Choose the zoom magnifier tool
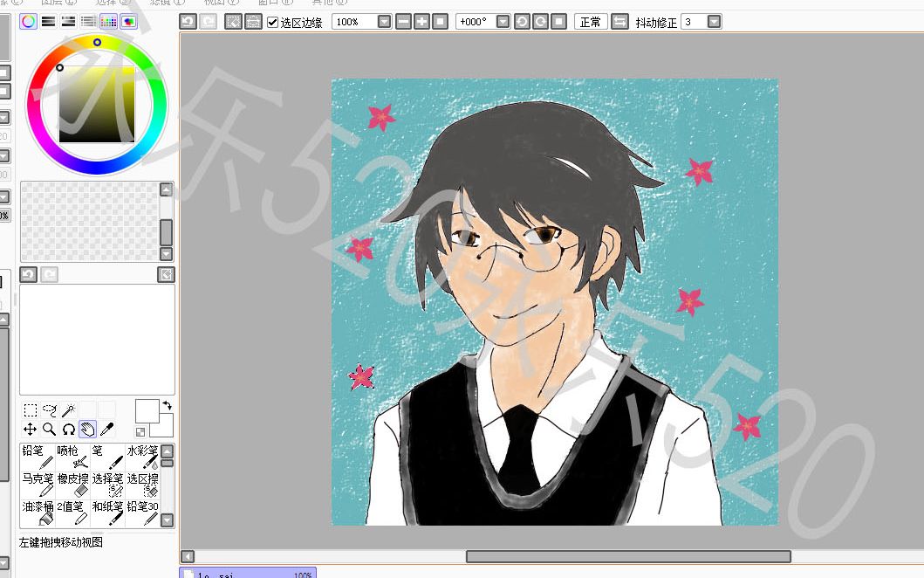 point(50,429)
